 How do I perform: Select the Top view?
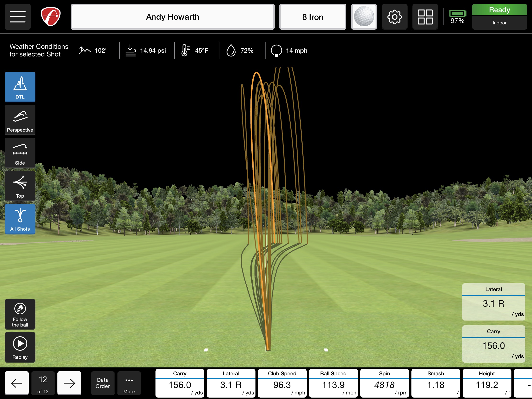click(x=20, y=186)
